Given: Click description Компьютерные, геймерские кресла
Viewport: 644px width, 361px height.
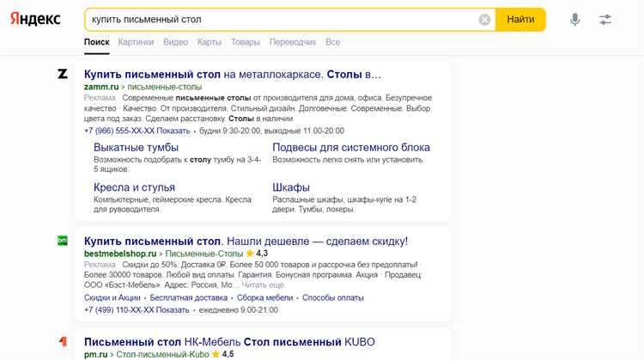Looking at the screenshot, I should click(x=173, y=205).
